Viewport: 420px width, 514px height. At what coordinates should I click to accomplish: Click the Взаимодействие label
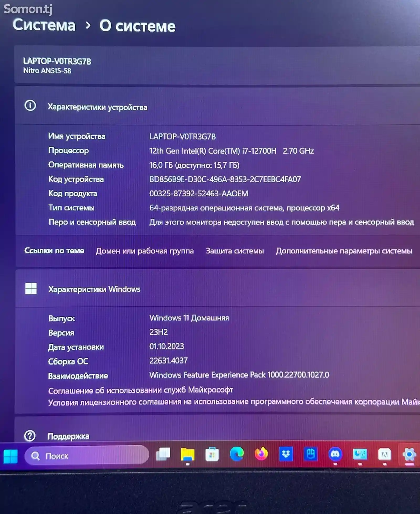78,376
